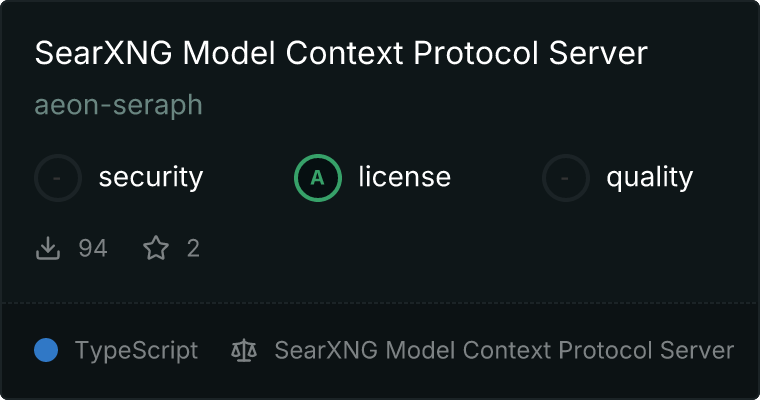This screenshot has height=400, width=760.
Task: Click the scales license icon in footer
Action: pos(244,351)
